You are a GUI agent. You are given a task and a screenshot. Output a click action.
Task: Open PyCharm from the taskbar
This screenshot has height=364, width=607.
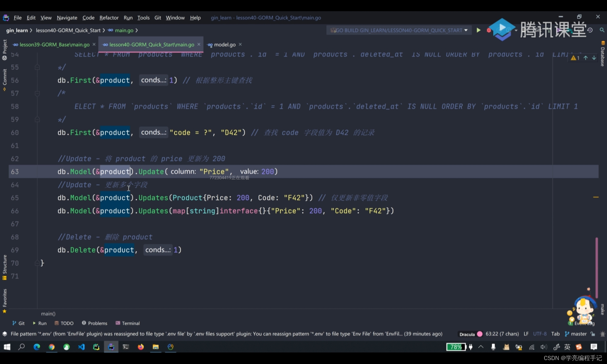click(x=96, y=347)
